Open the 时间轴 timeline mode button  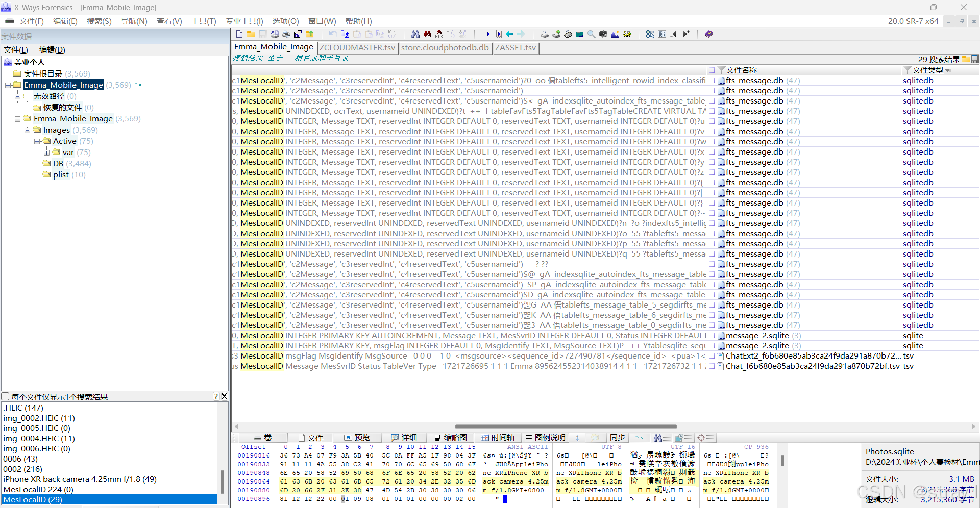(498, 438)
